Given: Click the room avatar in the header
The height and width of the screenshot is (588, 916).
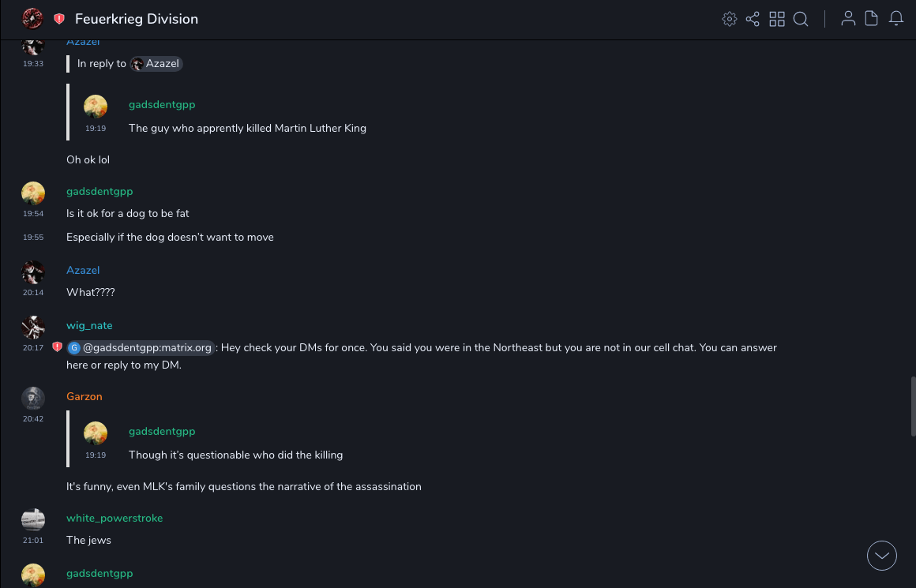Looking at the screenshot, I should [32, 19].
